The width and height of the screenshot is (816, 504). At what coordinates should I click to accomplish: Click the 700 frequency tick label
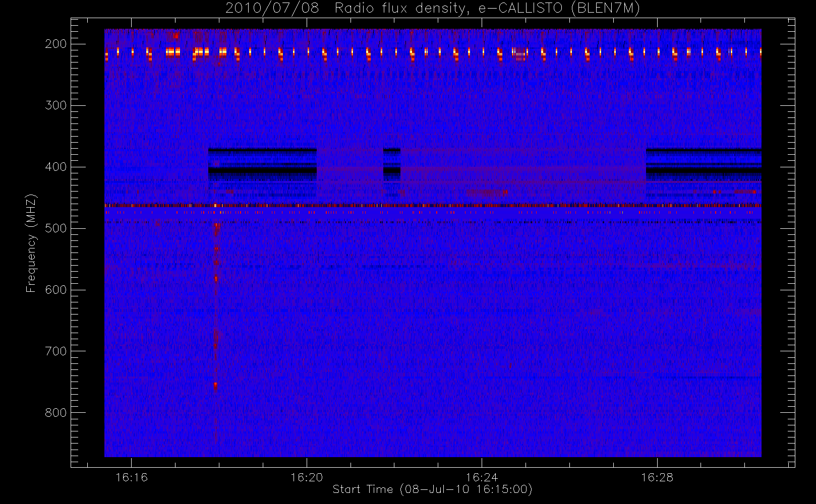56,351
